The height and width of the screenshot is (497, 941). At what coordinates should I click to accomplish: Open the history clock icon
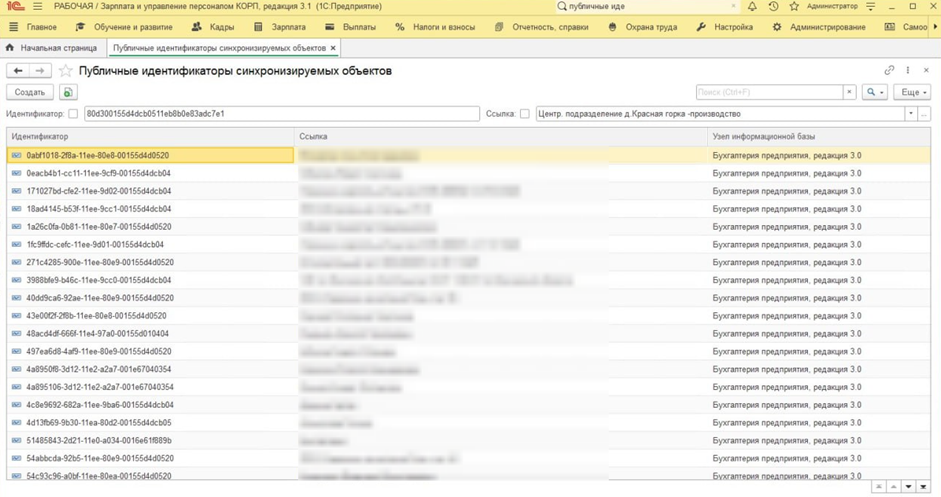click(773, 7)
